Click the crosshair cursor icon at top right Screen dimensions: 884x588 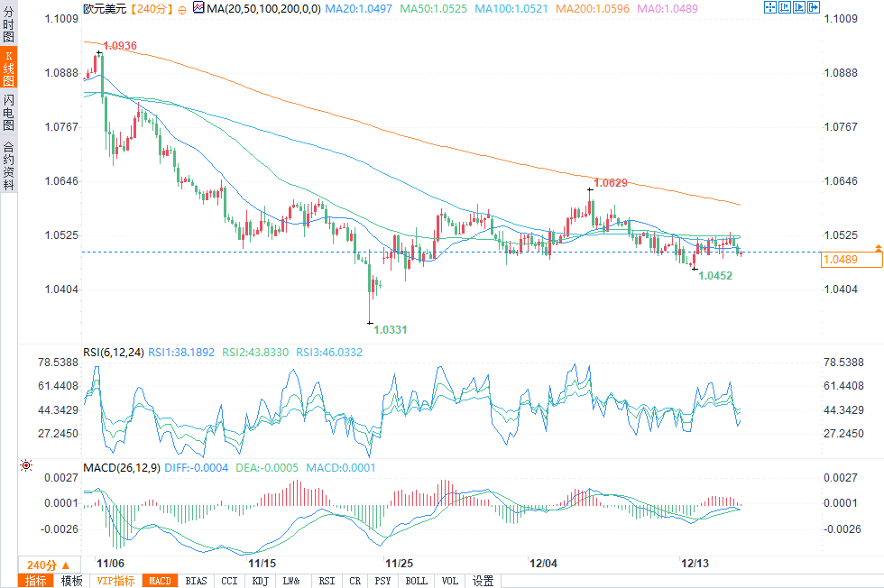click(769, 7)
